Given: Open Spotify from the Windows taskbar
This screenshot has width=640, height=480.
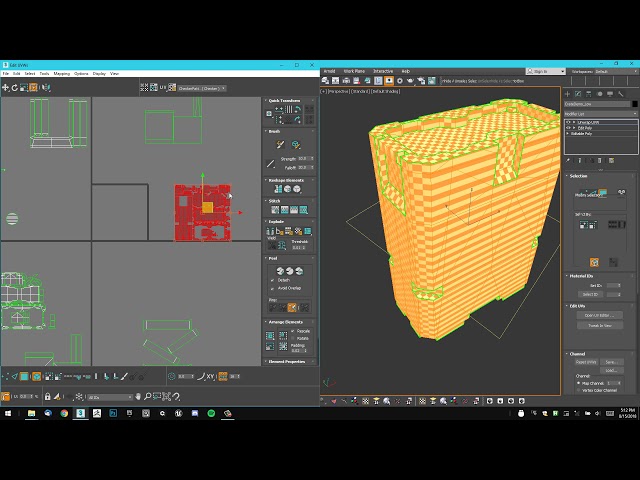Looking at the screenshot, I should 211,413.
